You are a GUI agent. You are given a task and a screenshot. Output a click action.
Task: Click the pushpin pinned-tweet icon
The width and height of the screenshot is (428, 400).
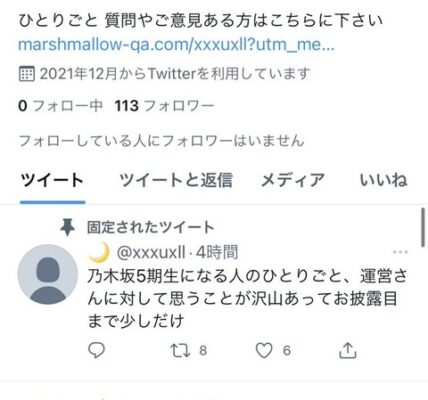pos(67,227)
